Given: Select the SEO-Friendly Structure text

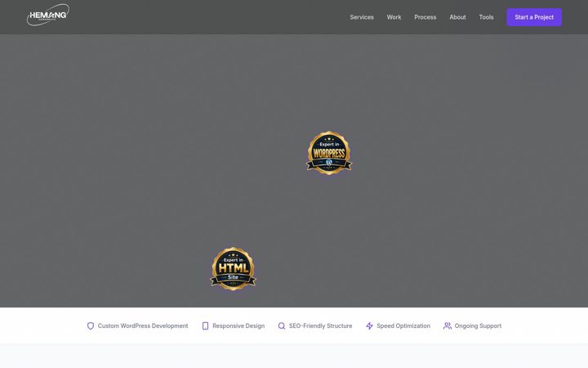Looking at the screenshot, I should pyautogui.click(x=320, y=326).
